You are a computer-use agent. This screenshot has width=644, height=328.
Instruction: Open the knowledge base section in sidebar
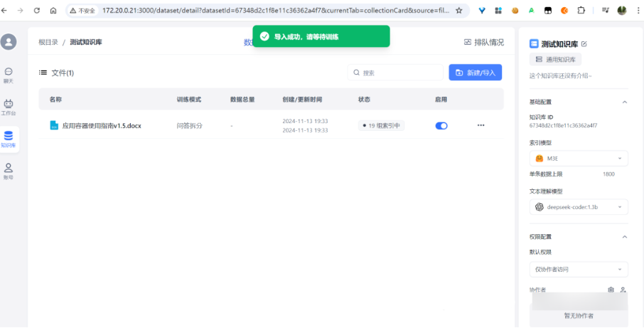pyautogui.click(x=9, y=139)
